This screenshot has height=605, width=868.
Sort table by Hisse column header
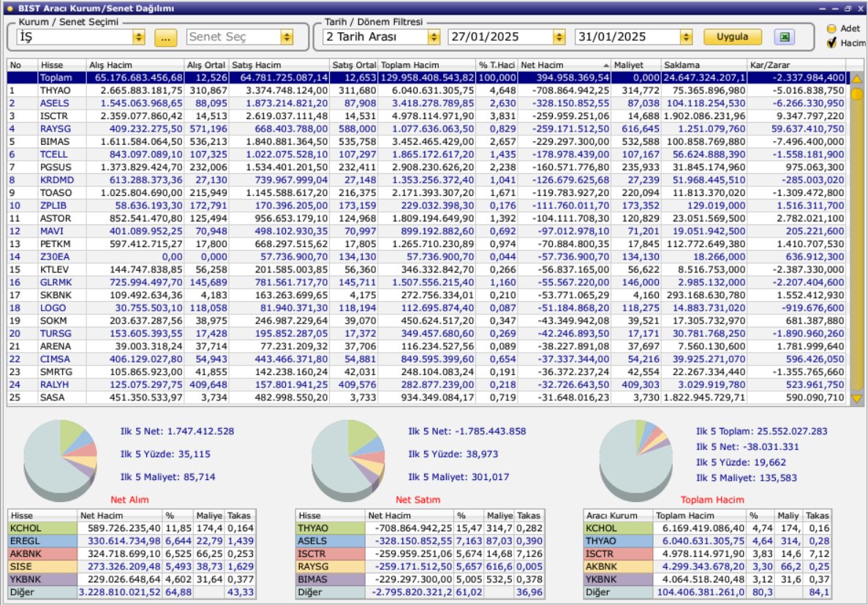pyautogui.click(x=62, y=65)
